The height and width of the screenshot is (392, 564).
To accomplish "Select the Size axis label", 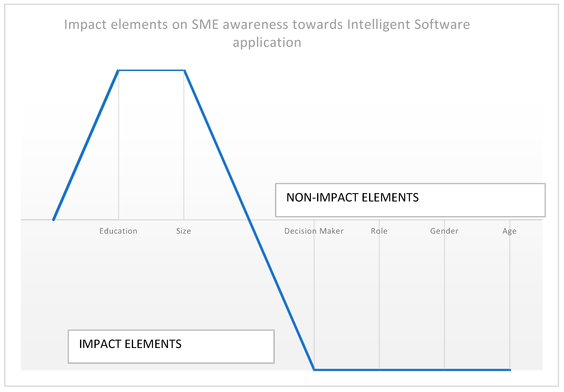I will pos(183,231).
